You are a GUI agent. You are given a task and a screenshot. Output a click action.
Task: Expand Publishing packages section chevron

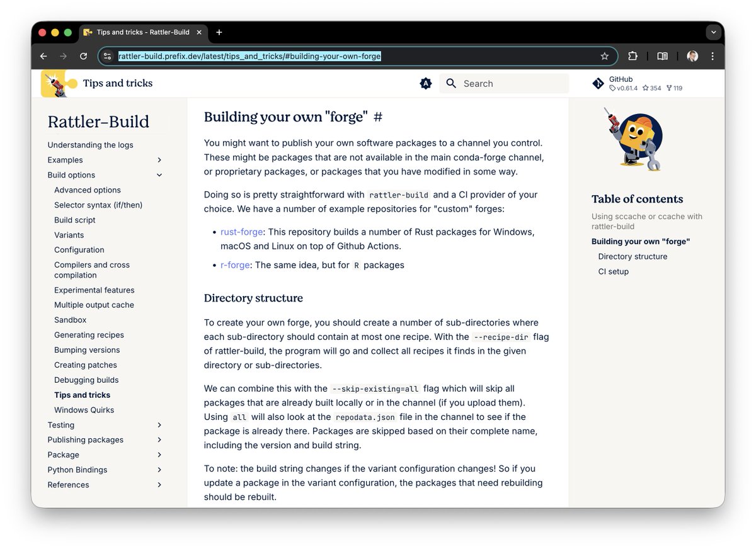click(159, 440)
